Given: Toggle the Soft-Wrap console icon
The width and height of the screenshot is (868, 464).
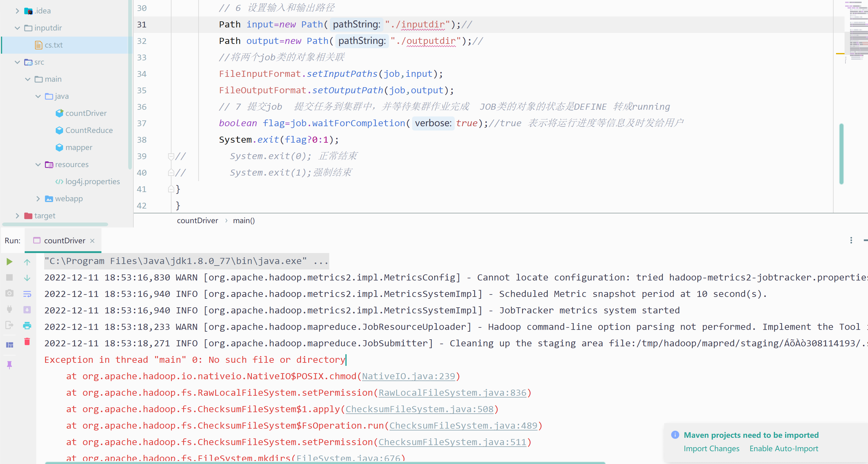Looking at the screenshot, I should 27,294.
